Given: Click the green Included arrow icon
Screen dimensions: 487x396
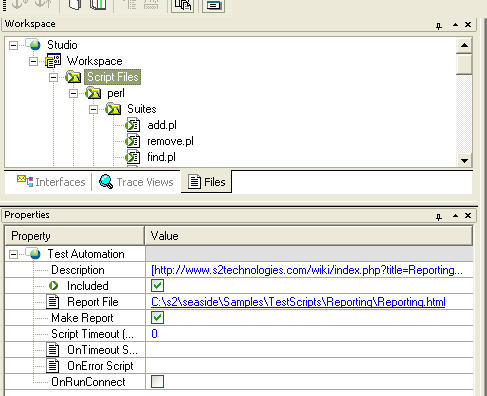Looking at the screenshot, I should point(53,286).
